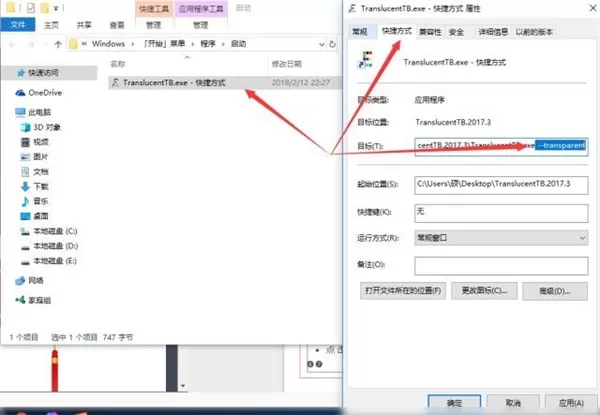Screen dimensions: 600x415
Task: Open the 文档 folder
Action: point(41,172)
